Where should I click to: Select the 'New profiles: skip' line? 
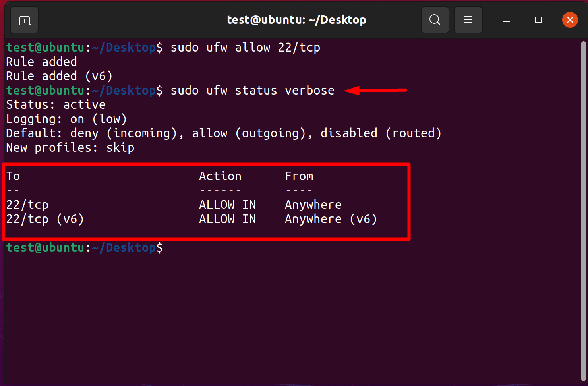(x=70, y=147)
